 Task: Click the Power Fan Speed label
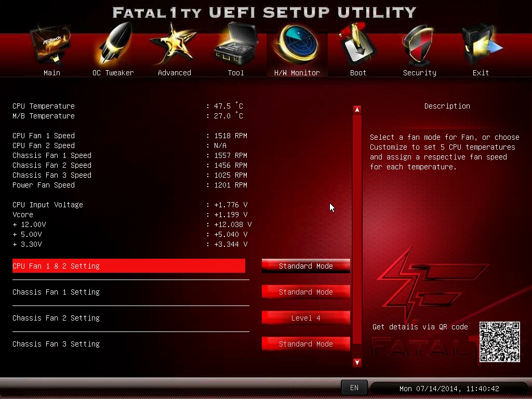[x=44, y=185]
